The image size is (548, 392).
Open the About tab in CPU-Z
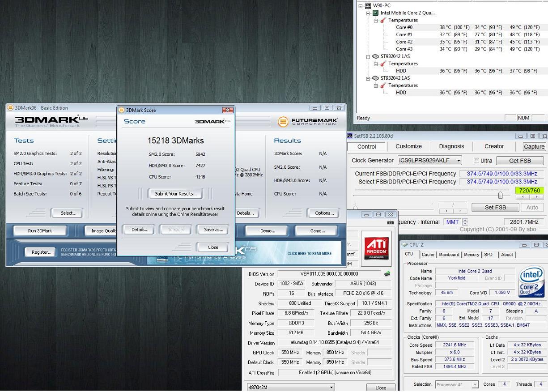click(507, 255)
